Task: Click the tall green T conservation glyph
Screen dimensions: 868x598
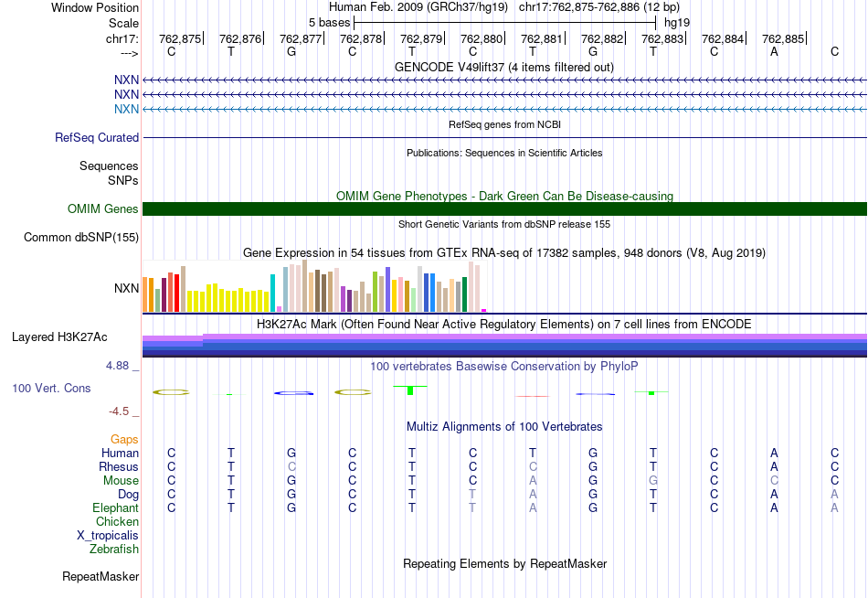Action: click(x=410, y=390)
